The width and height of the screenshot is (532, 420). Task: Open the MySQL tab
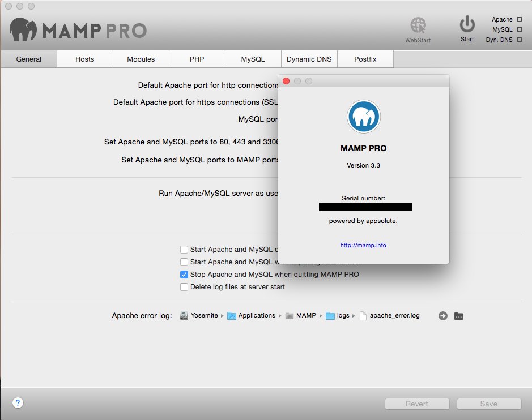(253, 59)
